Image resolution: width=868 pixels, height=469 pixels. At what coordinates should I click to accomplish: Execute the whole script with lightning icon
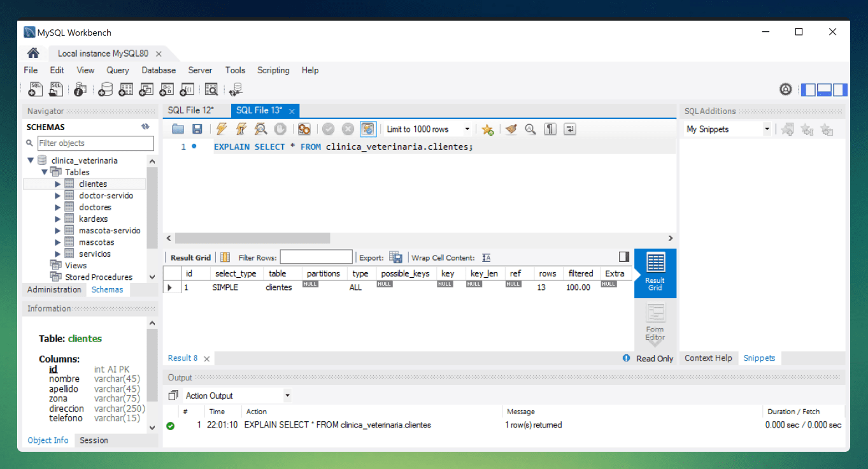point(221,129)
